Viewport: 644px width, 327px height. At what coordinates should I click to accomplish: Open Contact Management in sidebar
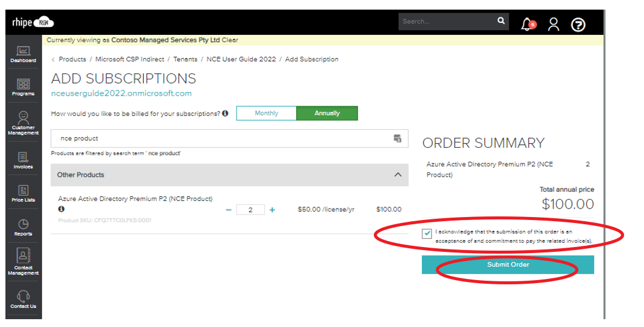(x=23, y=261)
